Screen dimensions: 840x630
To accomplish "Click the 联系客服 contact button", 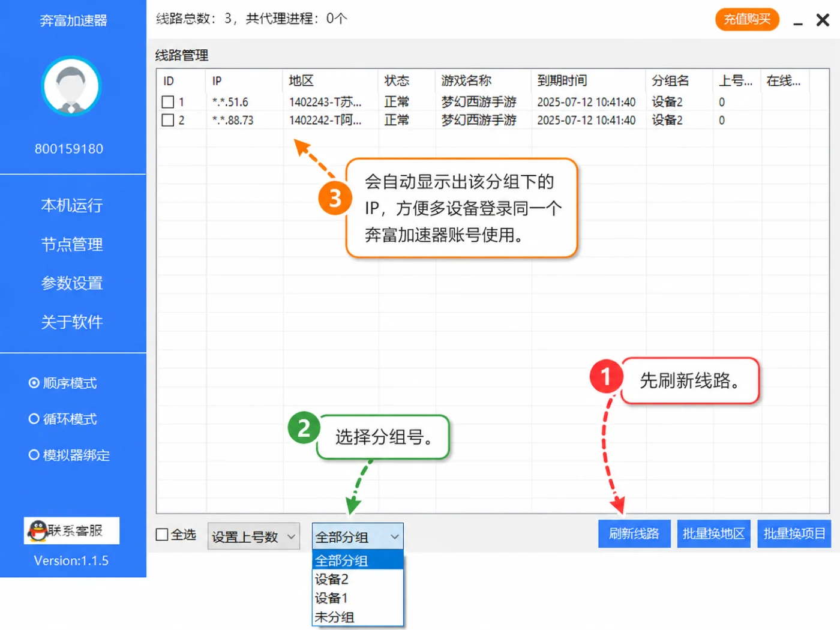I will click(71, 530).
